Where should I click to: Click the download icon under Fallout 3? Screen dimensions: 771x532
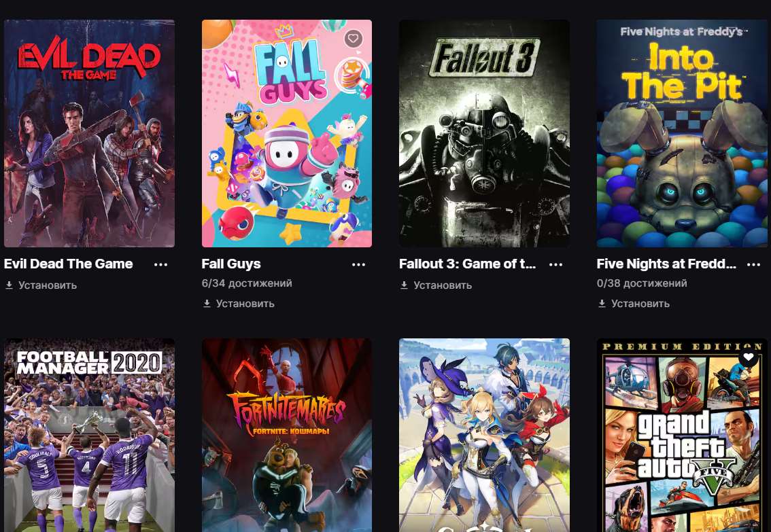point(404,285)
